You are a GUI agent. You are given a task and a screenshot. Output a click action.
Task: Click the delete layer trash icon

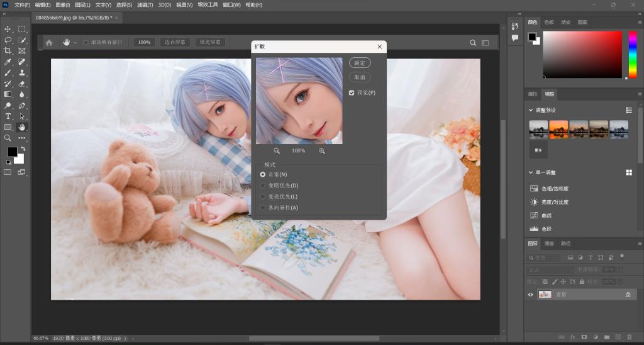tap(628, 337)
